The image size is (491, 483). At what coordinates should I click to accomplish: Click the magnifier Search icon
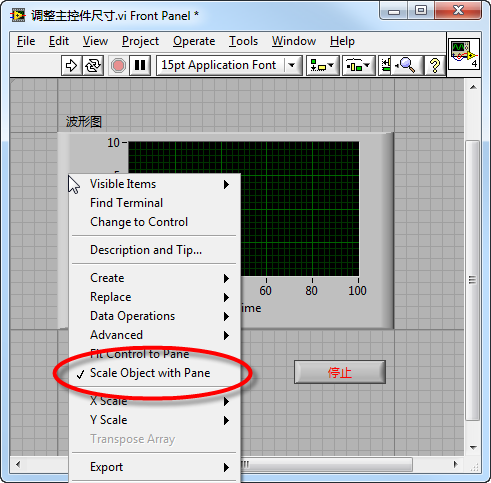tap(406, 65)
